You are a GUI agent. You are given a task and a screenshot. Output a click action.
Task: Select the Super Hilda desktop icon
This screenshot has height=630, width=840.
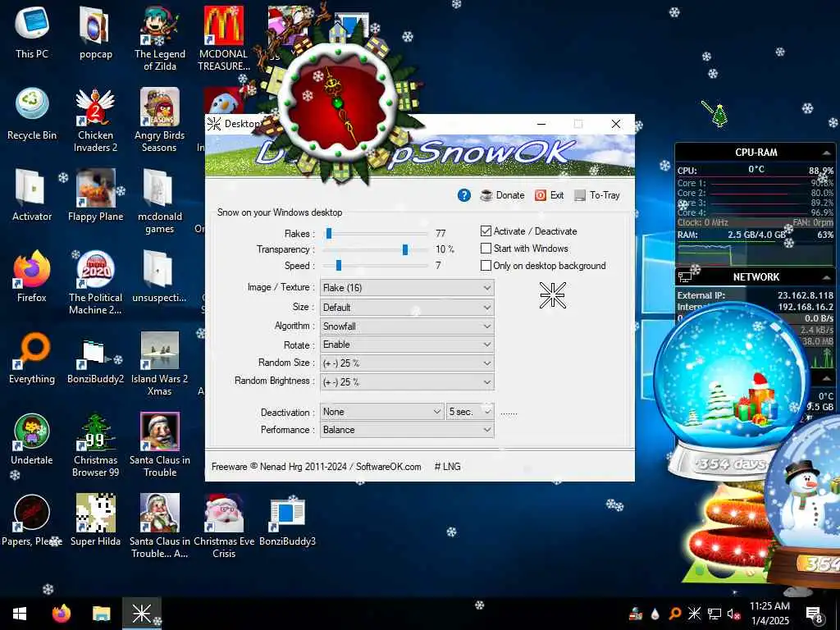95,518
